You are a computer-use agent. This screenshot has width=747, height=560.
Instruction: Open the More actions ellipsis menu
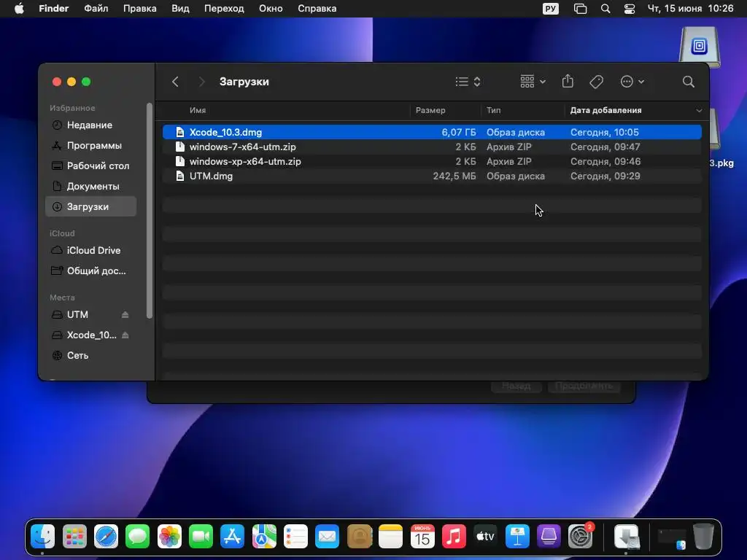(x=632, y=82)
